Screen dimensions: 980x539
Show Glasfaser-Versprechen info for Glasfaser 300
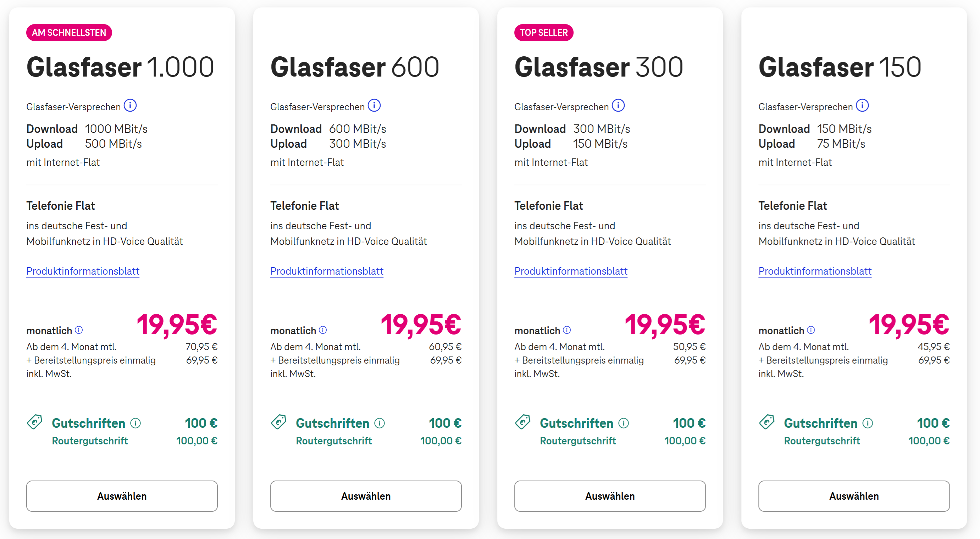coord(618,105)
